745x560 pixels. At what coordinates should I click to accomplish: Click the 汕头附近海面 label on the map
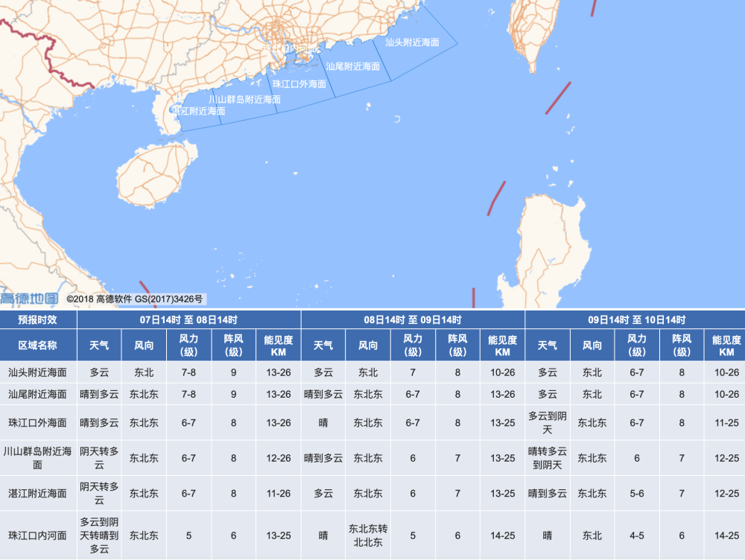point(412,42)
